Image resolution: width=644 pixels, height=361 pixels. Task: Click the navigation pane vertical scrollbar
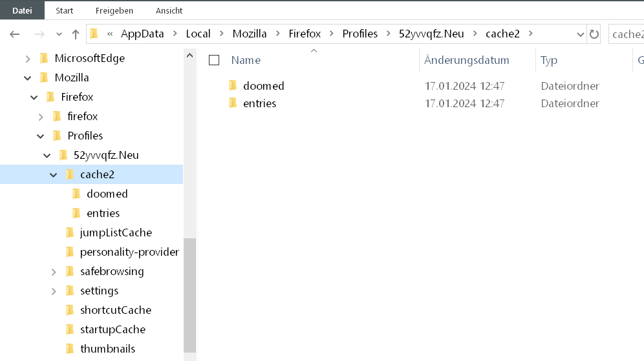(x=190, y=291)
